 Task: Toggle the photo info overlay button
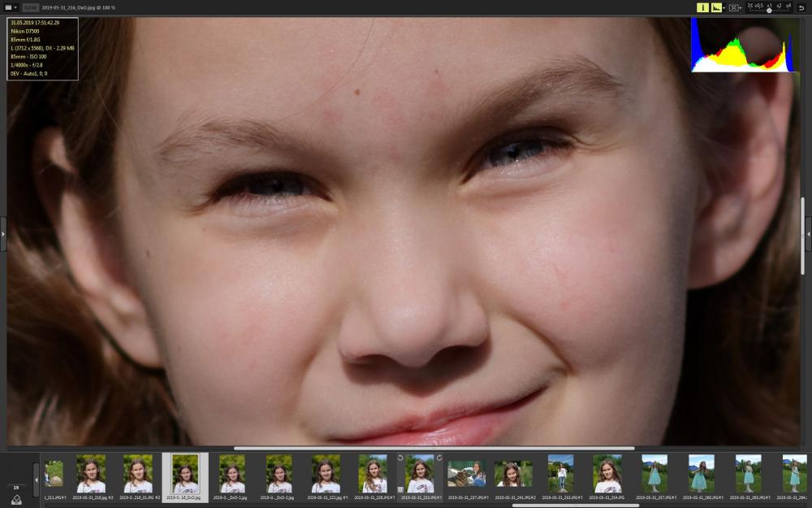(702, 7)
